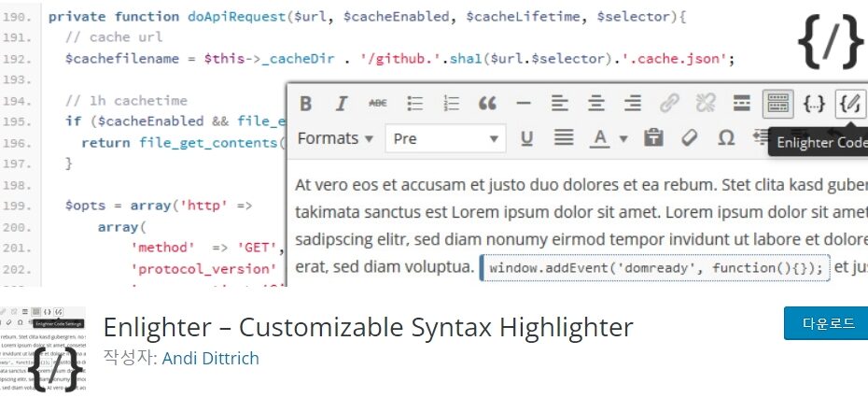Open the Formats dropdown menu
Image resolution: width=868 pixels, height=412 pixels.
[x=335, y=138]
